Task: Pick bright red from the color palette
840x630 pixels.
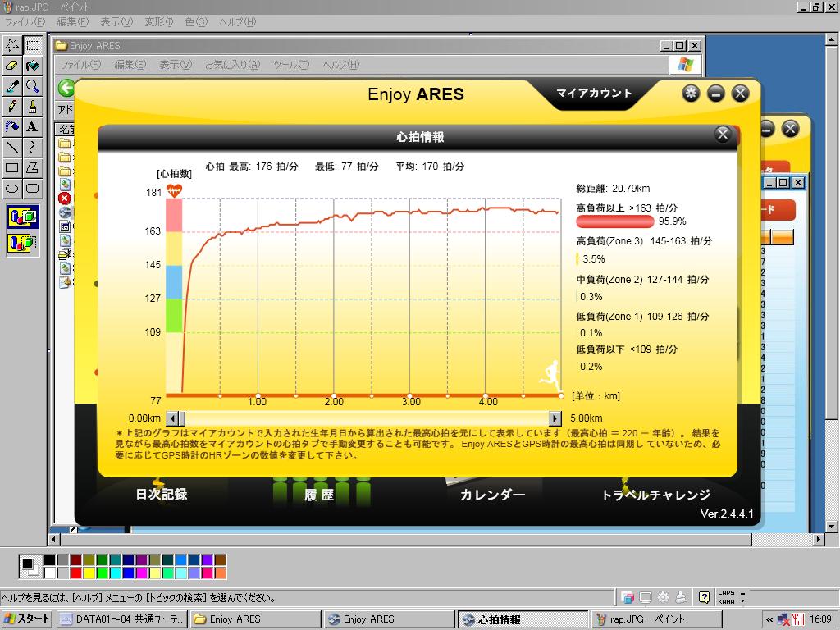Action: point(75,573)
